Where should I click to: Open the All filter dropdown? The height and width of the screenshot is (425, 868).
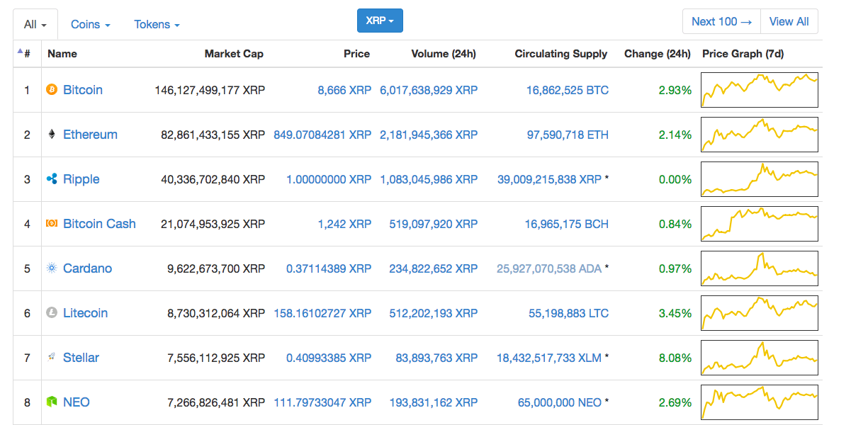pyautogui.click(x=35, y=24)
